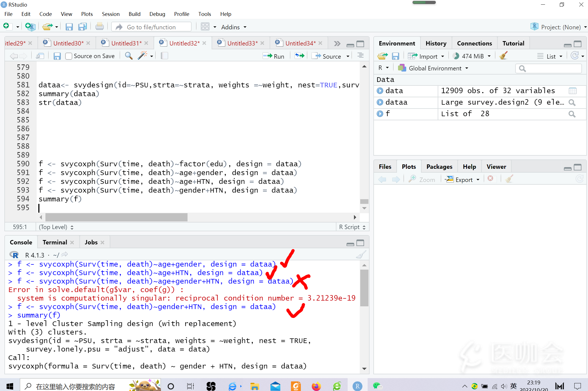This screenshot has height=391, width=588.
Task: Save all open documents icon
Action: point(82,27)
